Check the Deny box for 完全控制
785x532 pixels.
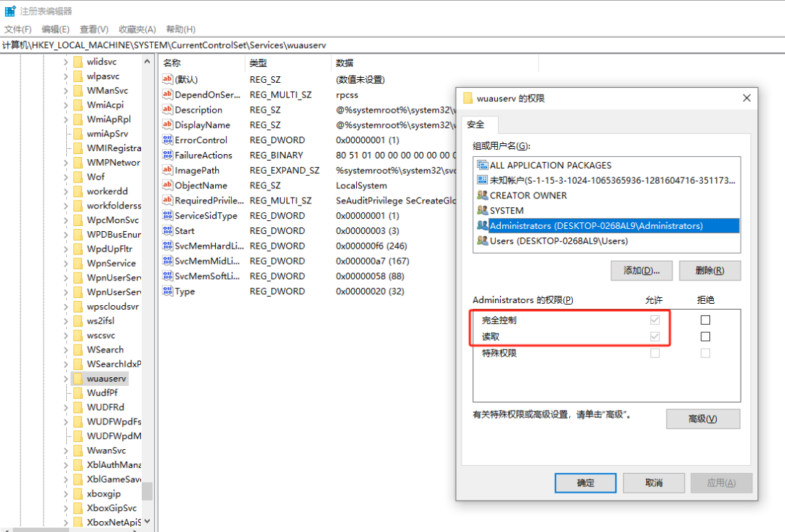(705, 320)
